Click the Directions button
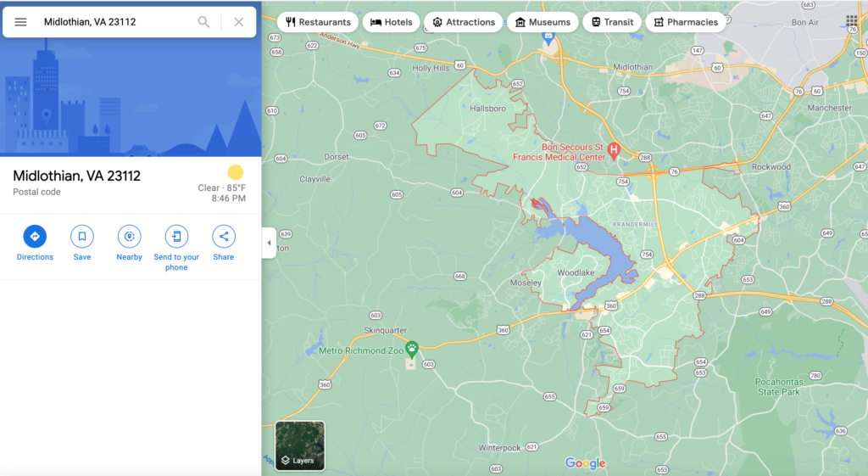The height and width of the screenshot is (476, 868). point(35,243)
